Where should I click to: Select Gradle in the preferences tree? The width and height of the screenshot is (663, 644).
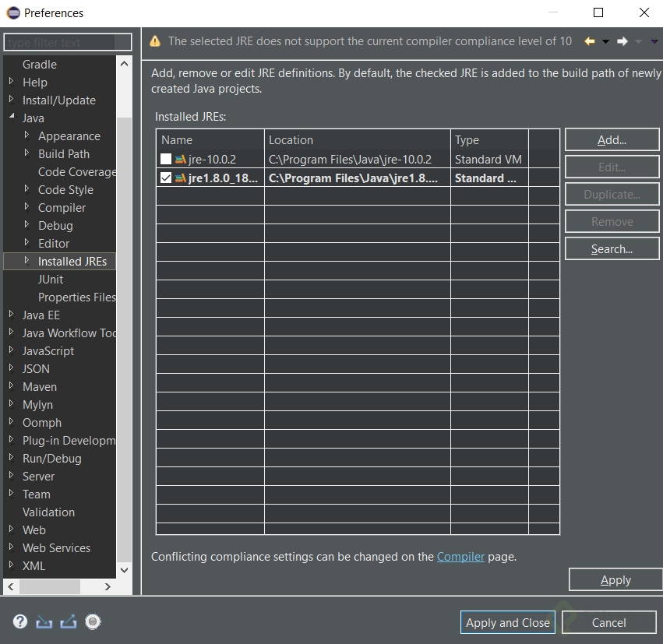coord(39,64)
